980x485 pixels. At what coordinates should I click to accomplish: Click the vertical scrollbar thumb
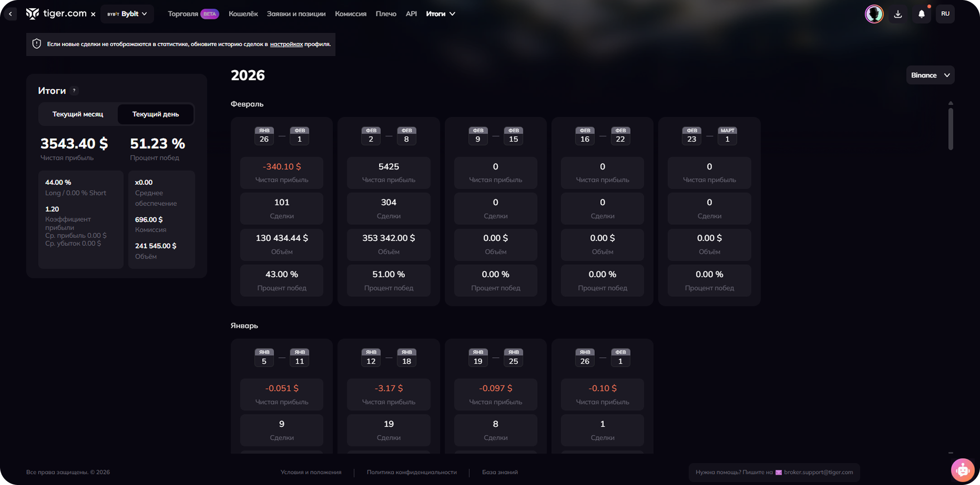(951, 128)
